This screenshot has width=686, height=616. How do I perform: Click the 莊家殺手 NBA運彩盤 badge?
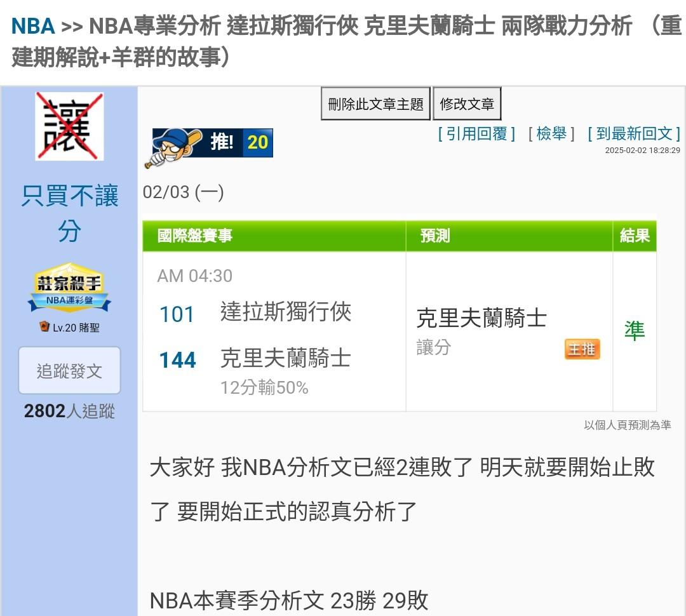(x=70, y=288)
